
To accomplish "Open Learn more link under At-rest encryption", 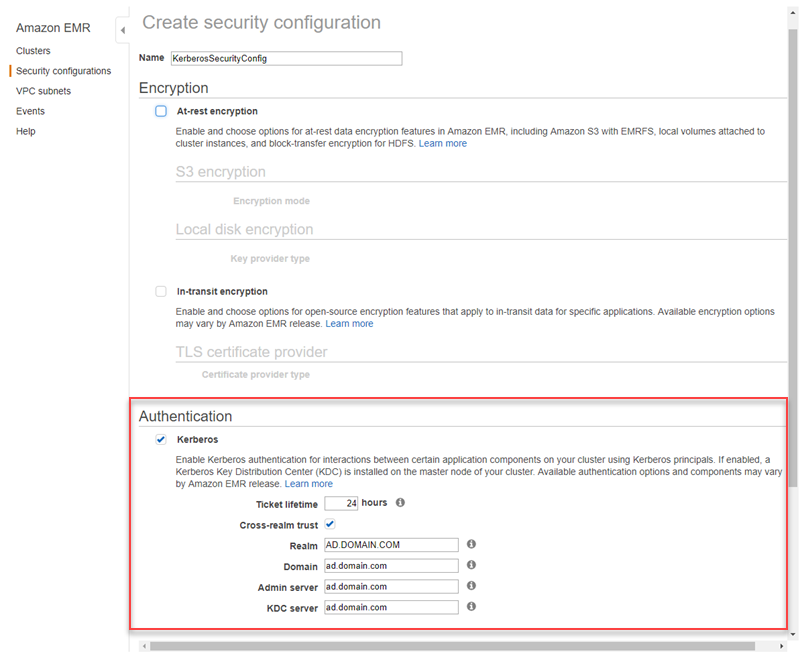I will coord(442,144).
